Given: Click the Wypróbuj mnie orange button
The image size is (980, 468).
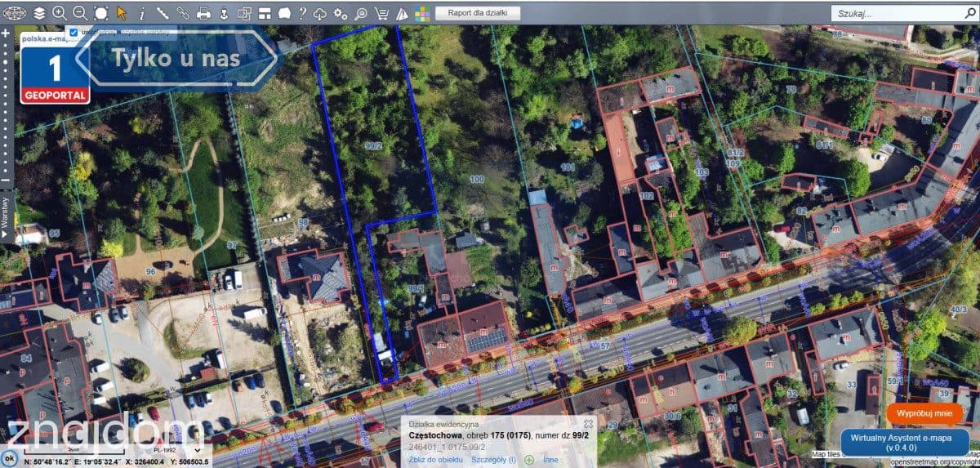Looking at the screenshot, I should pyautogui.click(x=924, y=413).
